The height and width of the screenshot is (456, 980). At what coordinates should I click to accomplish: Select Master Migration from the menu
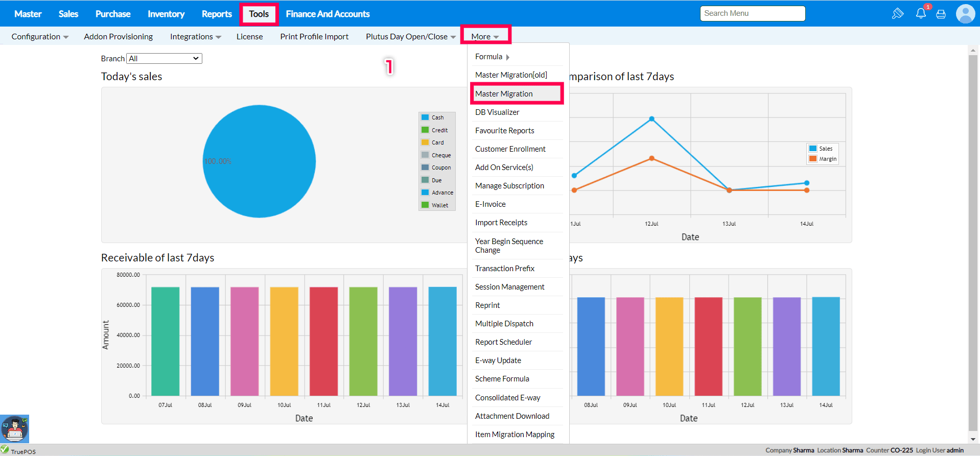point(504,94)
